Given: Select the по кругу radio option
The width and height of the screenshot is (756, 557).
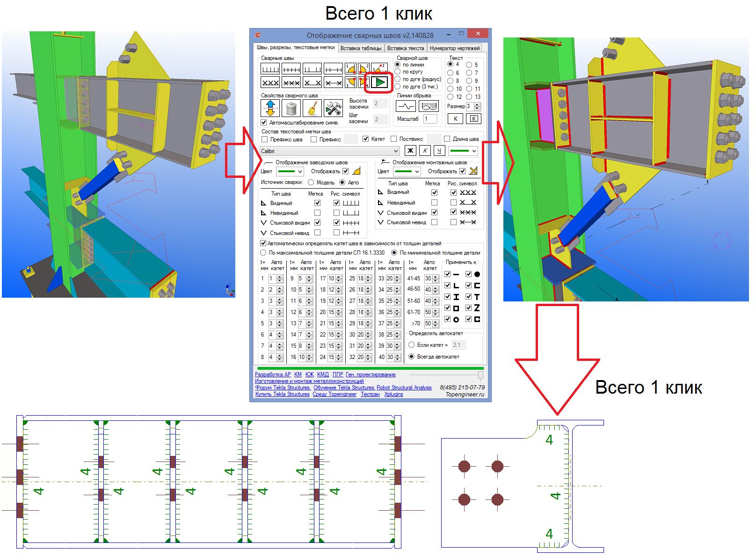Looking at the screenshot, I should tap(398, 72).
